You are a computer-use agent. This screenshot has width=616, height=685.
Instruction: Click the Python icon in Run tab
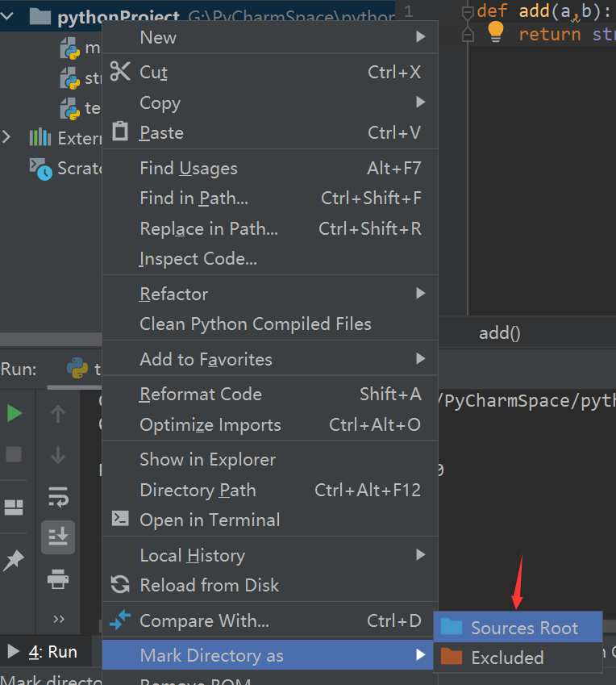pyautogui.click(x=77, y=368)
